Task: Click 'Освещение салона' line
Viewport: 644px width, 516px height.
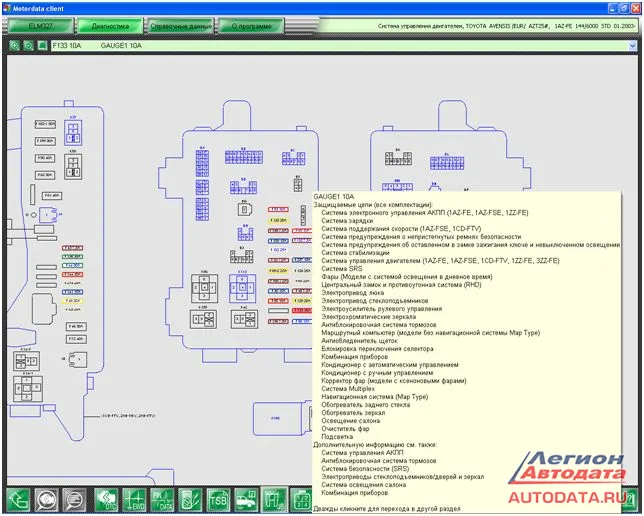Action: 350,421
